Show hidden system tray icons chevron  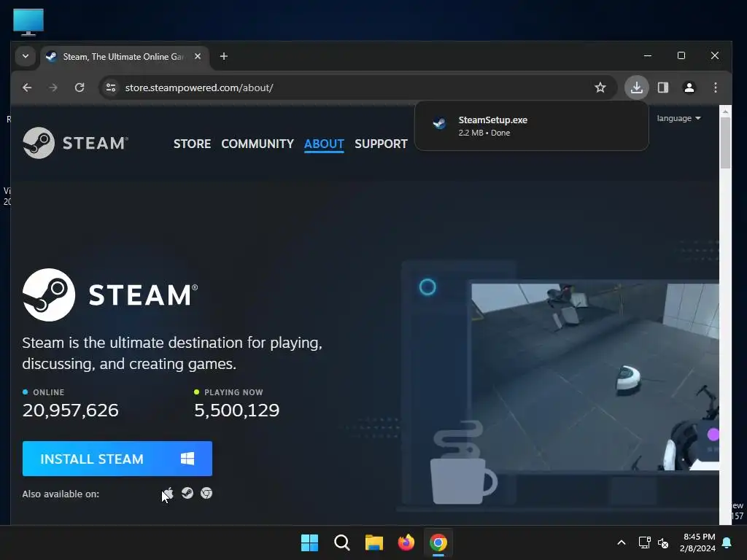click(x=622, y=542)
